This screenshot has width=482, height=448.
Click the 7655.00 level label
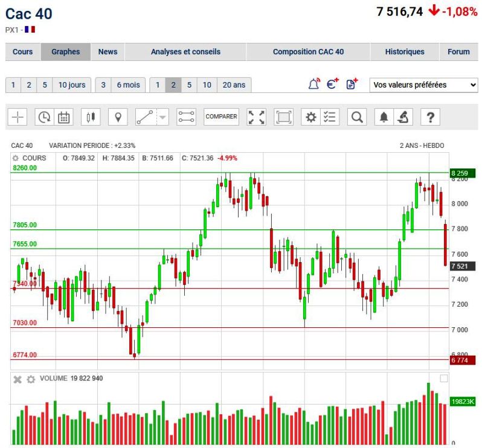[25, 244]
